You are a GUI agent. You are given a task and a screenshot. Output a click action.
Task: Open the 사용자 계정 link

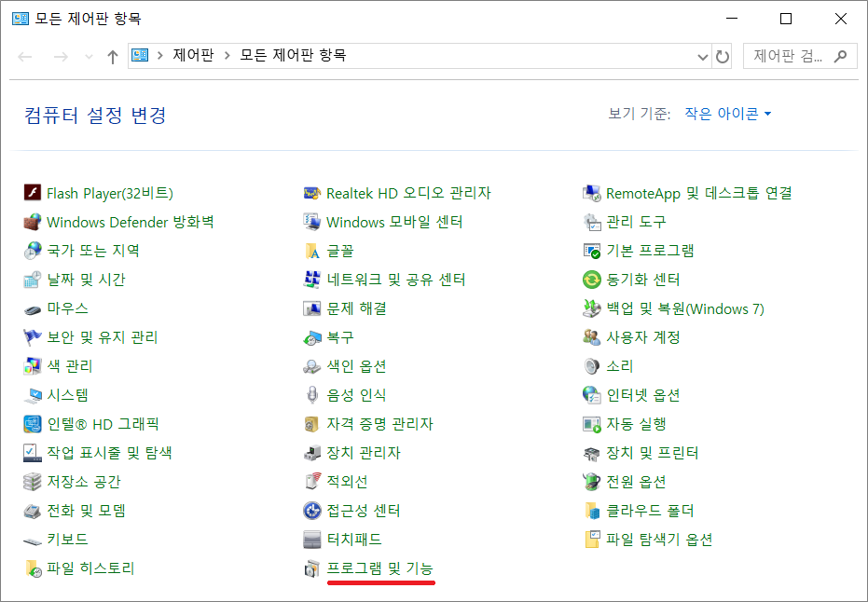(642, 337)
